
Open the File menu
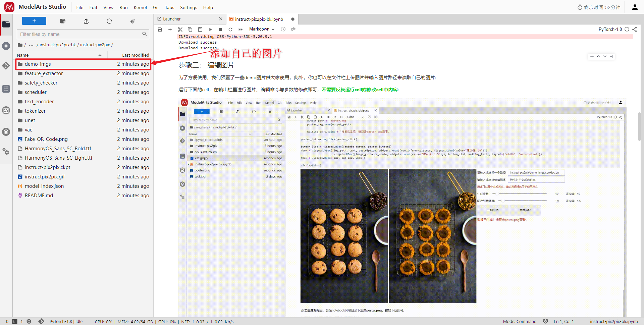80,7
